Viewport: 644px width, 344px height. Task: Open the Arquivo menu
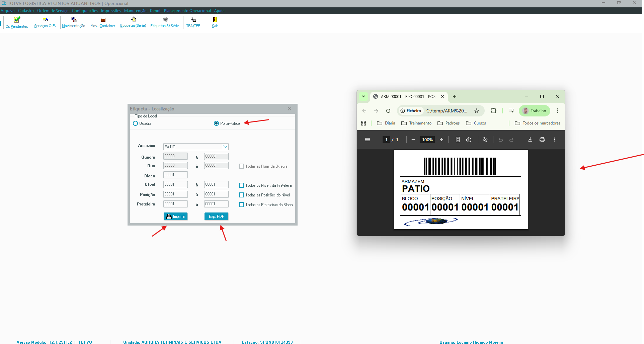click(x=7, y=11)
